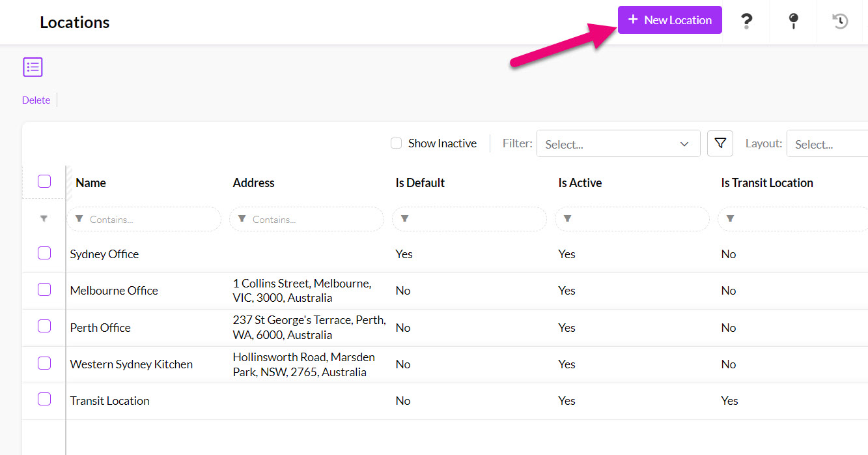The image size is (868, 455).
Task: Open the Sydney Office location
Action: coord(104,254)
